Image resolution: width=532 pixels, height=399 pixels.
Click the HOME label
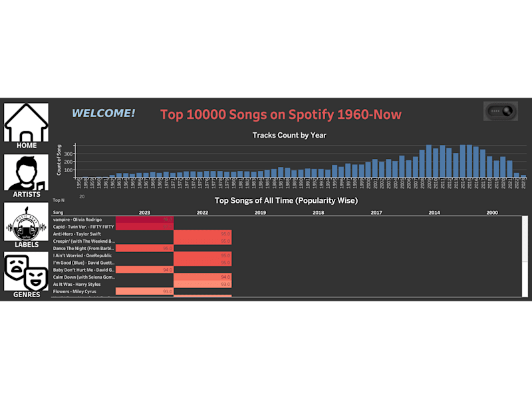27,146
